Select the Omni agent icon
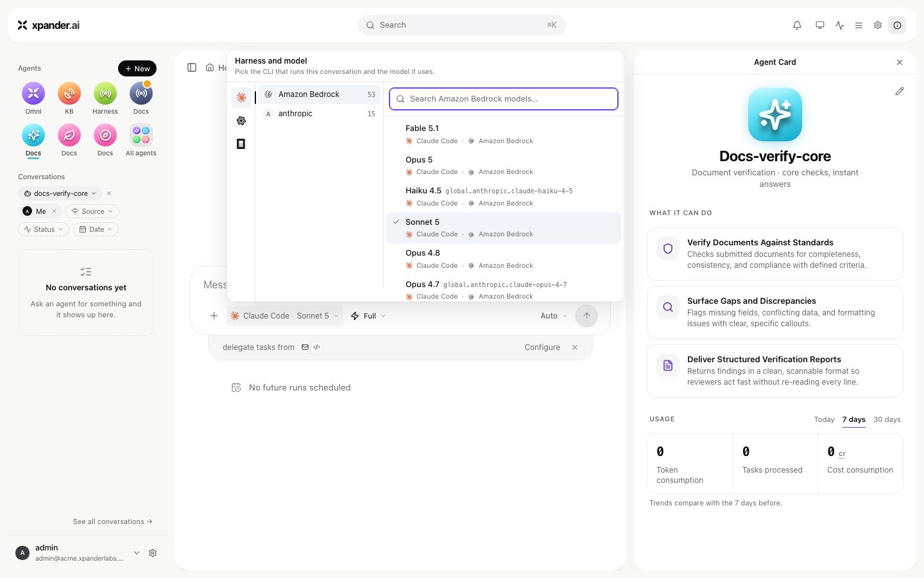924x578 pixels. [x=33, y=94]
